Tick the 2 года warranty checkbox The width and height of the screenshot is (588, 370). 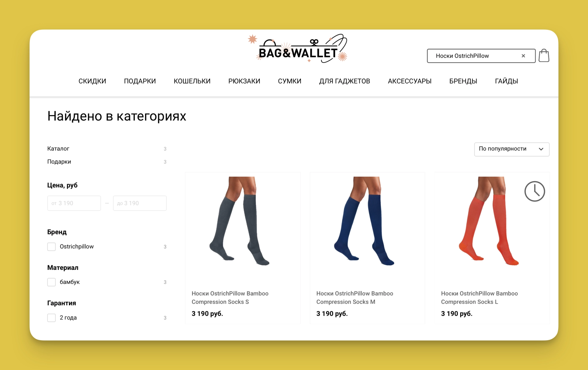tap(51, 318)
